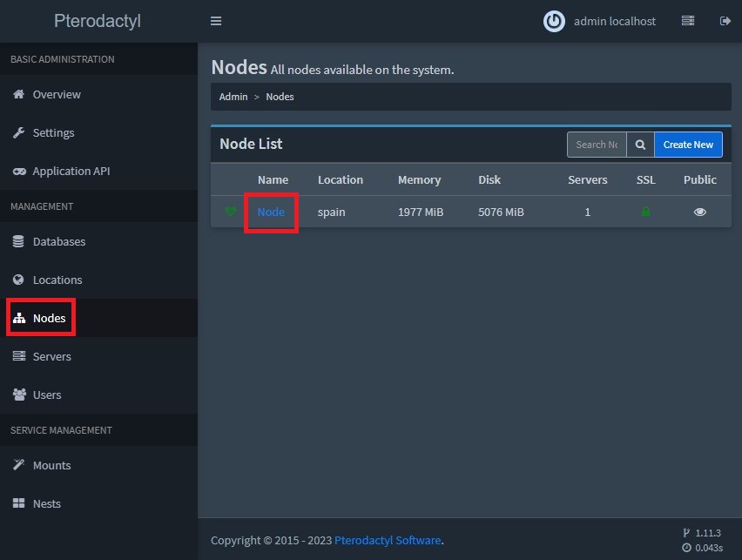
Task: Click inside the Search Nodes field
Action: [x=596, y=144]
